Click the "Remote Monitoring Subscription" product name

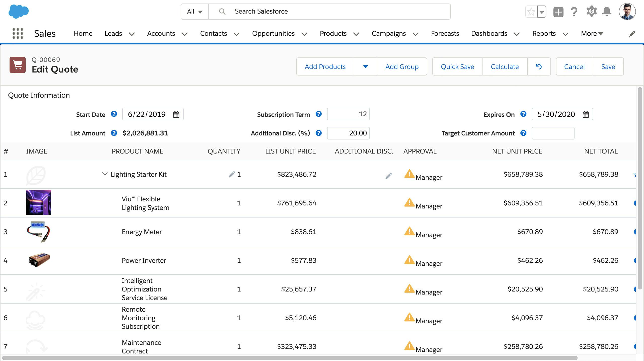tap(141, 318)
